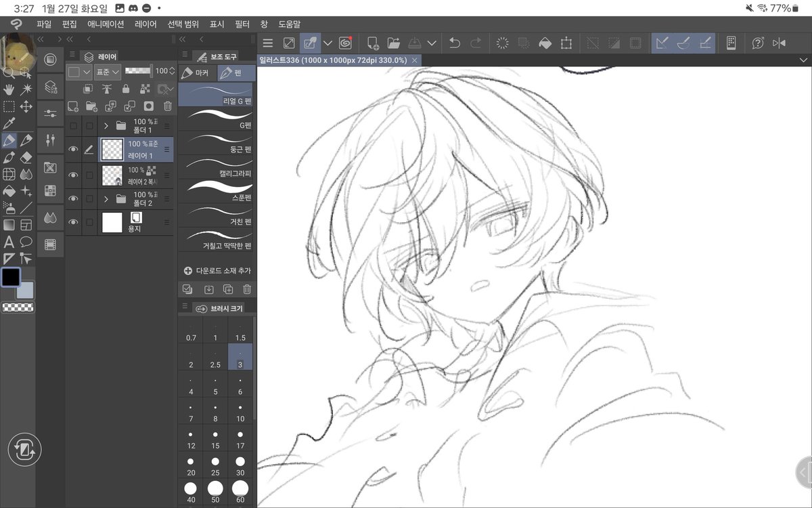812x508 pixels.
Task: Toggle Lock transparent pixels checker icon
Action: point(144,89)
